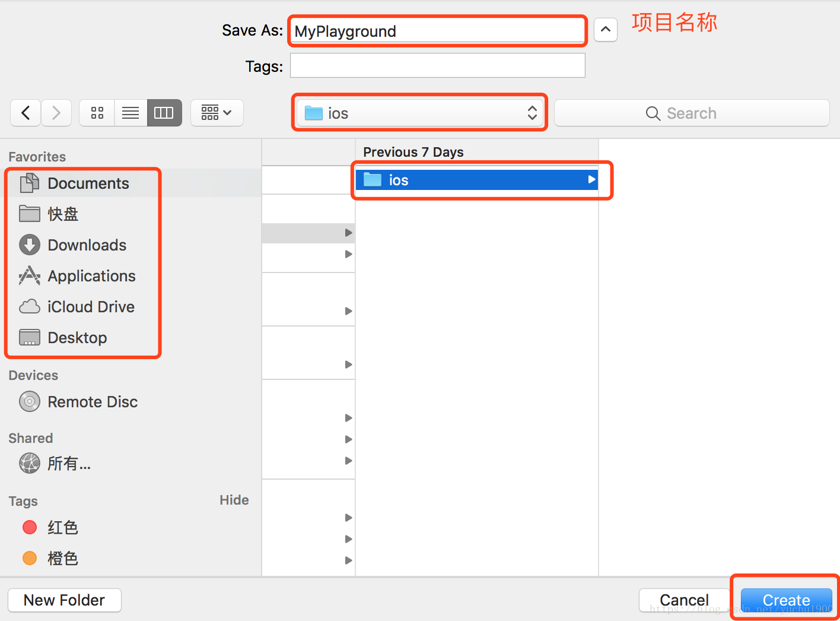The image size is (840, 621).
Task: Click the New Folder button
Action: point(65,600)
